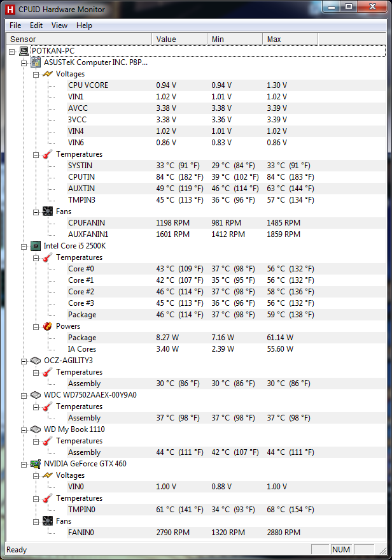Click the Value column header
392x560 pixels.
coord(179,39)
